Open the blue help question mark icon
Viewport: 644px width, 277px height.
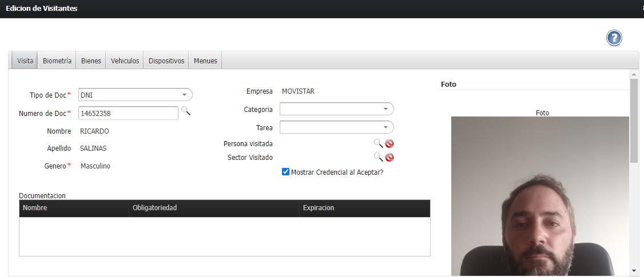[x=614, y=38]
